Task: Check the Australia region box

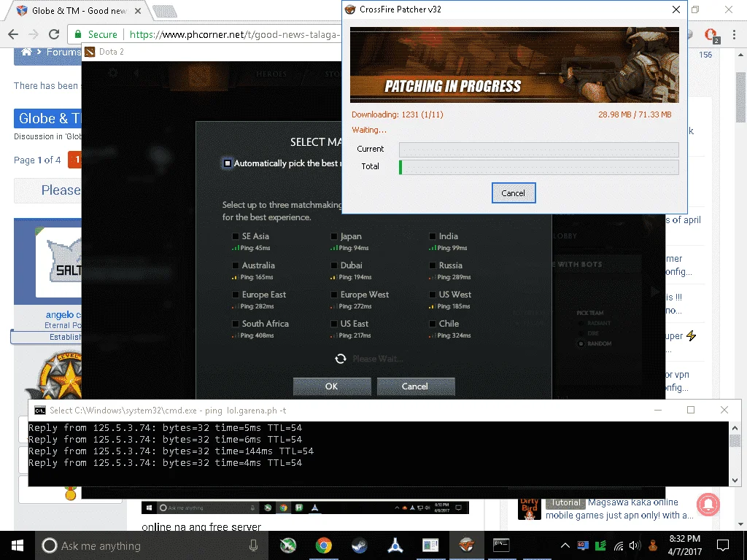Action: 236,265
